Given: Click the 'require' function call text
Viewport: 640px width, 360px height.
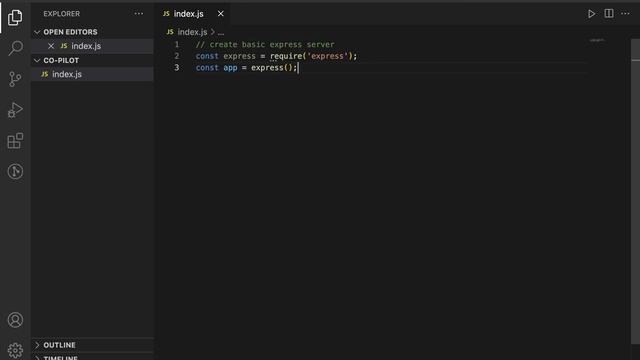Looking at the screenshot, I should 286,56.
